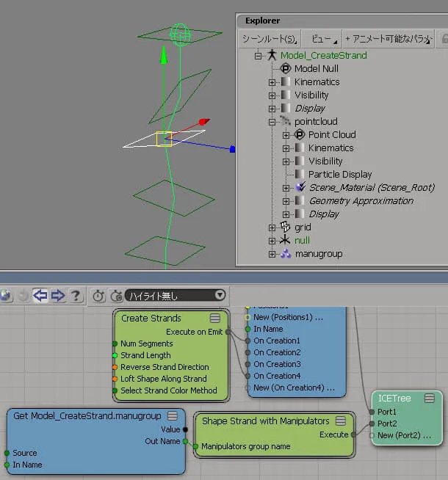
Task: Click the On Creation1 port
Action: click(248, 341)
